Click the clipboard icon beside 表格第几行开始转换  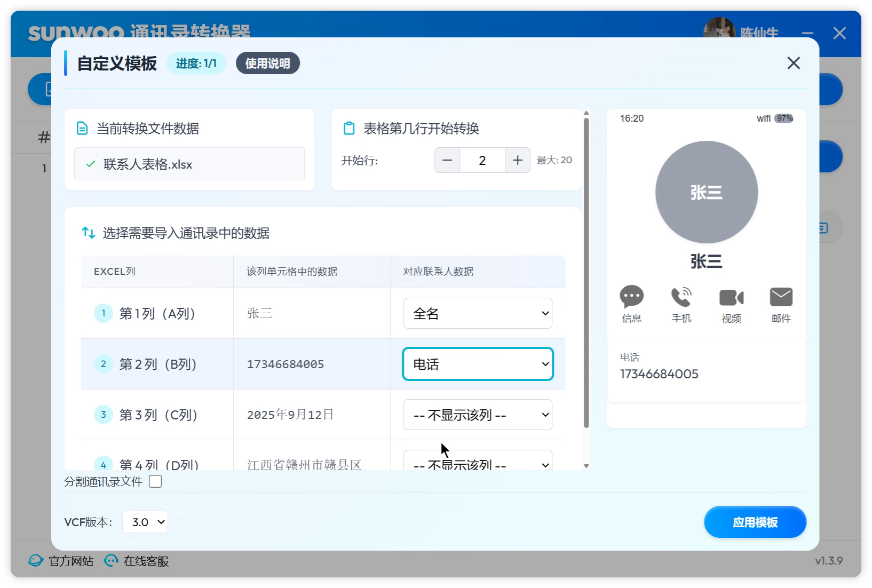348,128
